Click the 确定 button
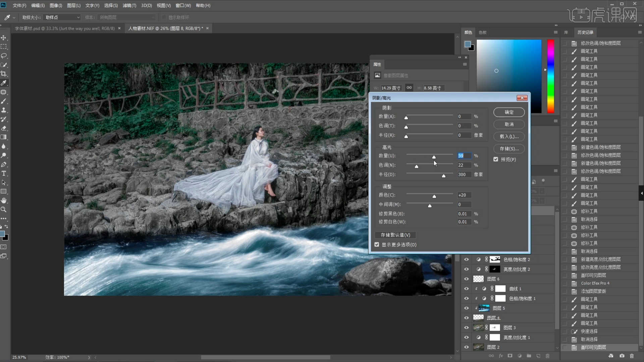Screen dimensions: 644x362 click(x=509, y=112)
